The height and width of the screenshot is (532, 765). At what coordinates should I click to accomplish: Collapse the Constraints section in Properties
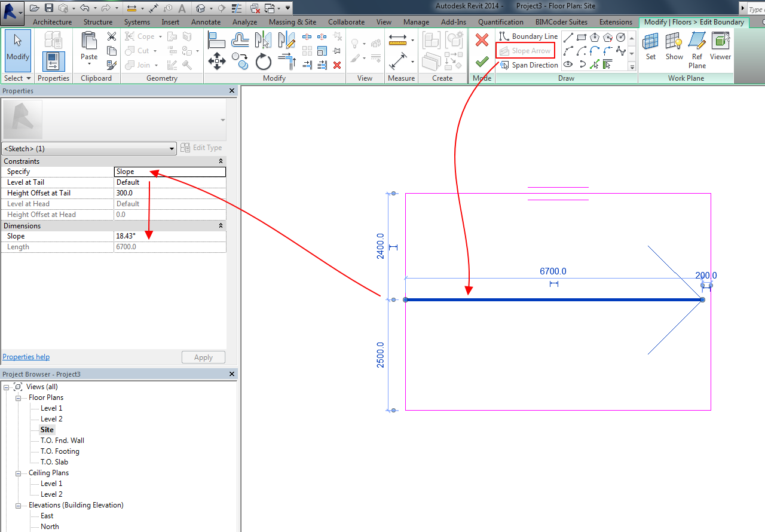221,161
